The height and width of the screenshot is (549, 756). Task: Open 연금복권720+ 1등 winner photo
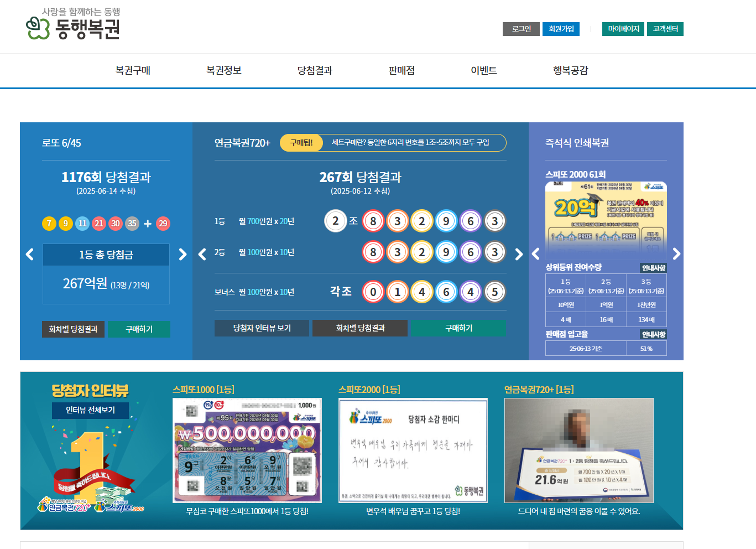[579, 450]
